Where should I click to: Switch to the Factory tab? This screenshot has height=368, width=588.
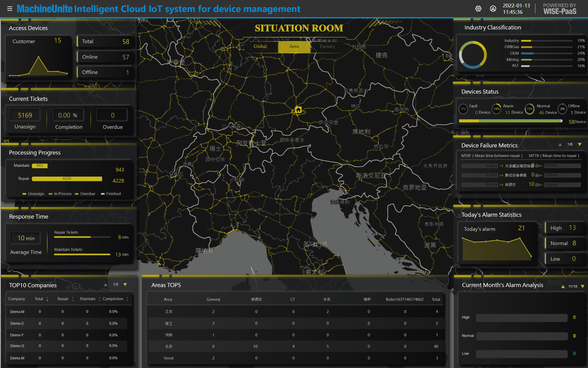click(327, 46)
